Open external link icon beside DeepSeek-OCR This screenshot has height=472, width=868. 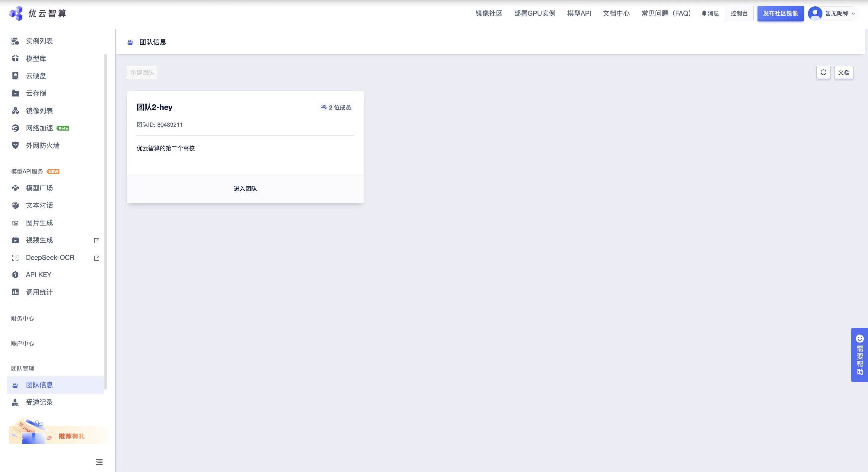click(97, 258)
